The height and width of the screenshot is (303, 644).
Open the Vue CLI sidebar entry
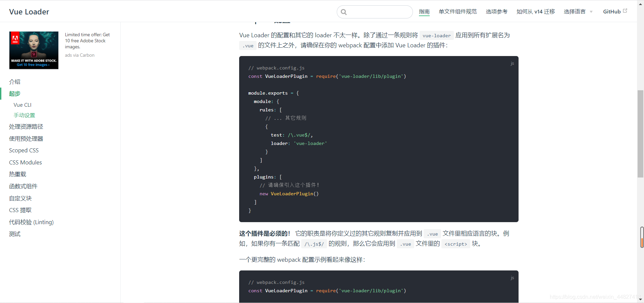(x=22, y=105)
